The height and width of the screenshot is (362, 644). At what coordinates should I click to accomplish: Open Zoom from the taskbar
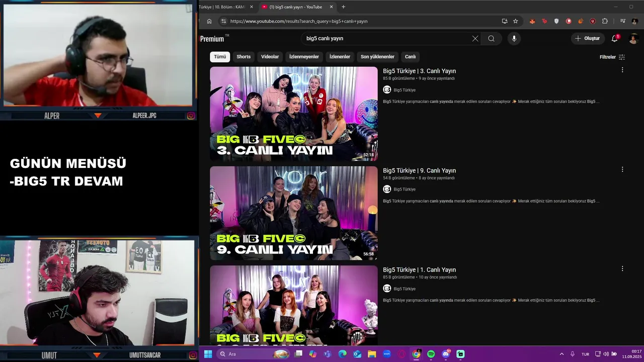[386, 354]
